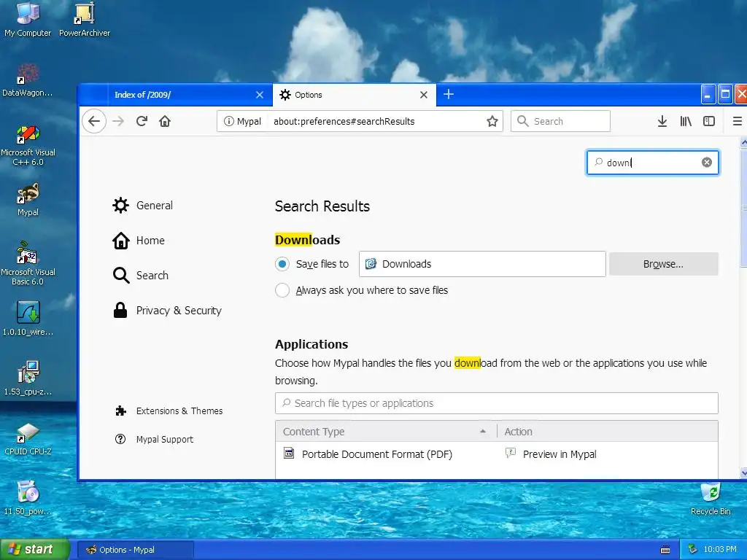
Task: Toggle the sidebar view icon
Action: pyautogui.click(x=709, y=122)
